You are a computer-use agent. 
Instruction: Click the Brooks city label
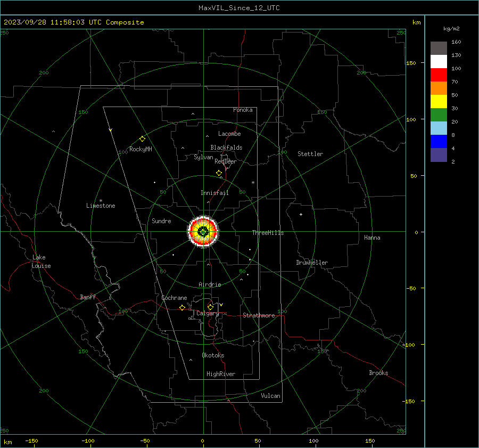(x=378, y=373)
